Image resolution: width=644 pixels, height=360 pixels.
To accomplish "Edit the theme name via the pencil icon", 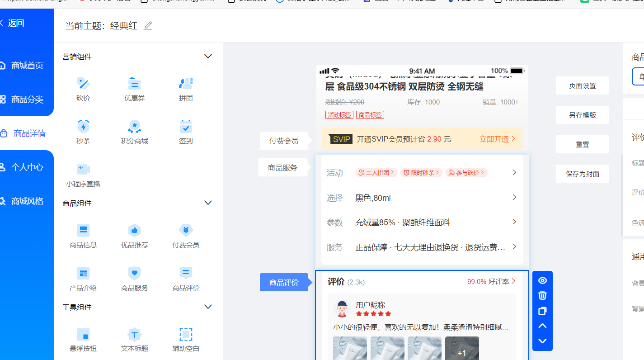I will [148, 26].
